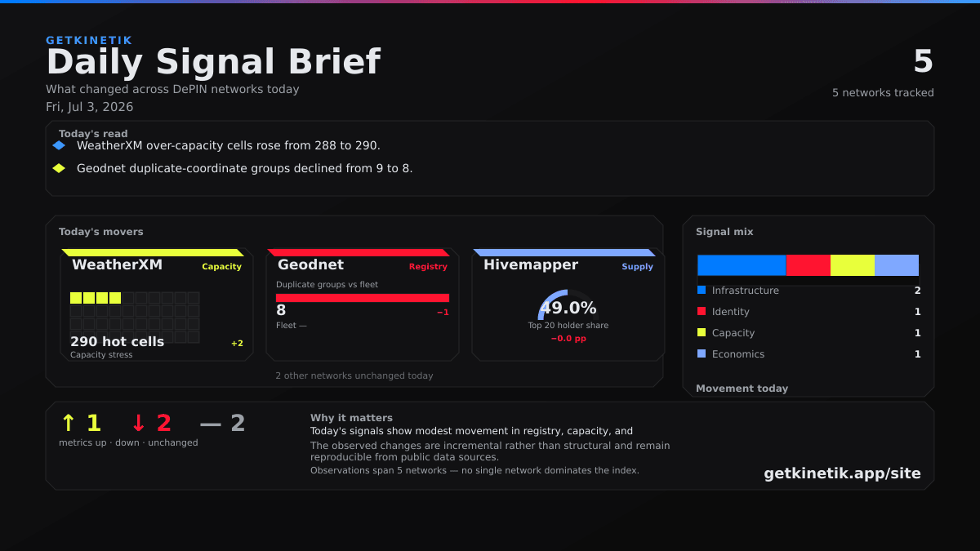Click 'Top 20 holder share' label
Viewport: 980px width, 551px height.
[x=568, y=326]
